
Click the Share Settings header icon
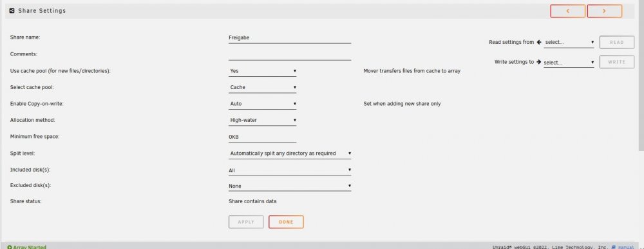tap(12, 11)
